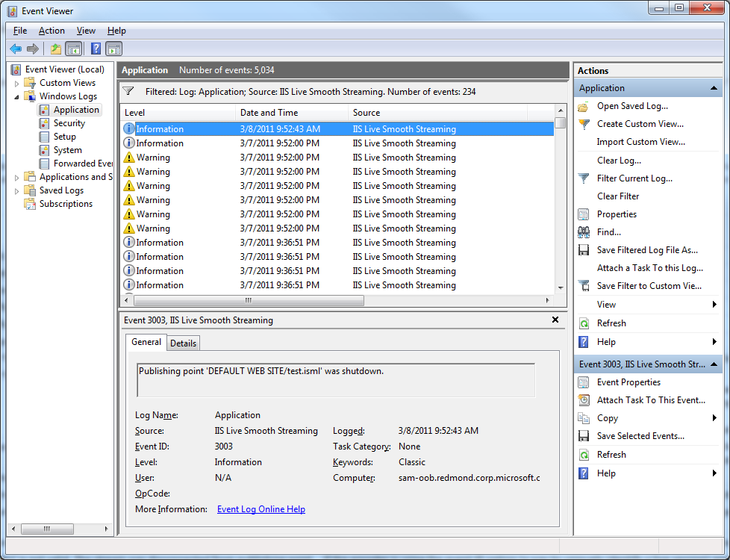Collapse the Application section in Actions pane
The width and height of the screenshot is (730, 560).
click(714, 88)
